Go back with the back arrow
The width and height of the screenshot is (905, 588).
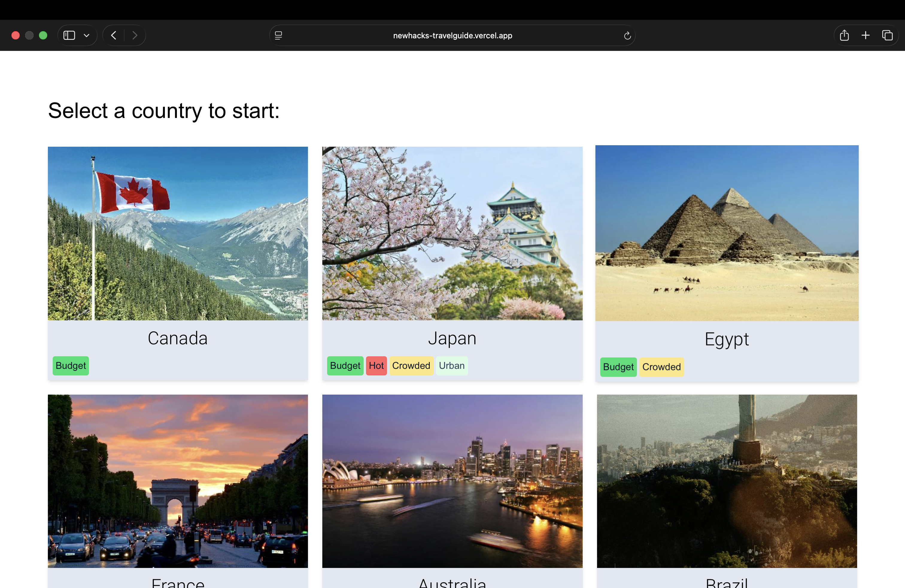point(114,35)
